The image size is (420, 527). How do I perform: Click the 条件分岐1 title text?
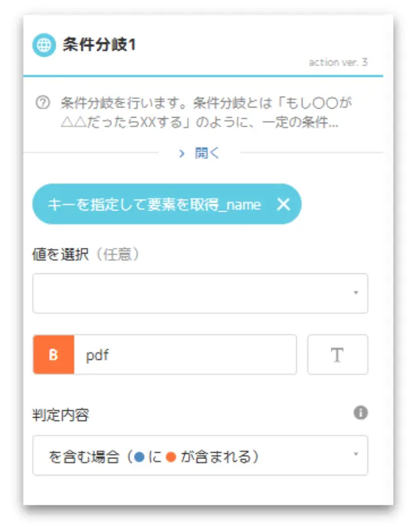(99, 44)
